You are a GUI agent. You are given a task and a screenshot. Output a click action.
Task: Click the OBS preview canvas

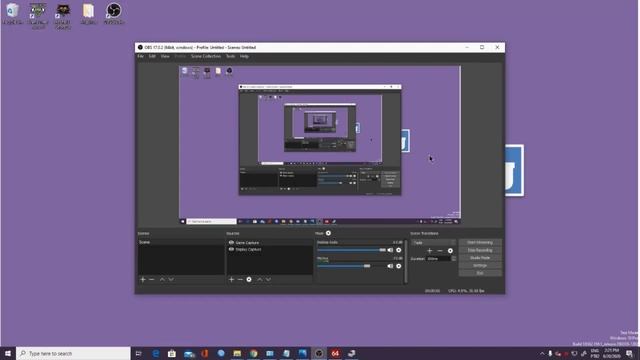pos(320,145)
